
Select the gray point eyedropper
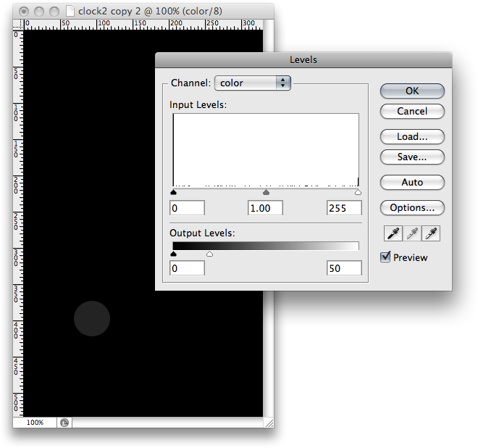[412, 233]
